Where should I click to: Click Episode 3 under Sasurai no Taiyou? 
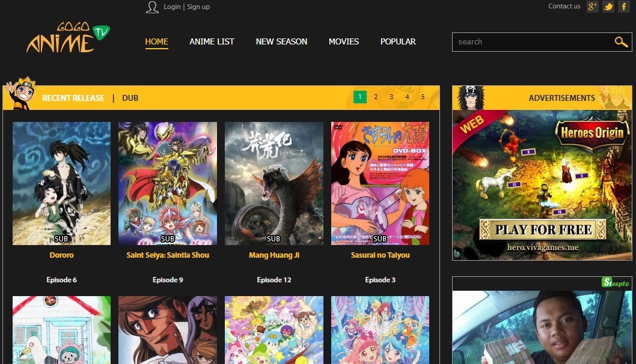pos(380,280)
